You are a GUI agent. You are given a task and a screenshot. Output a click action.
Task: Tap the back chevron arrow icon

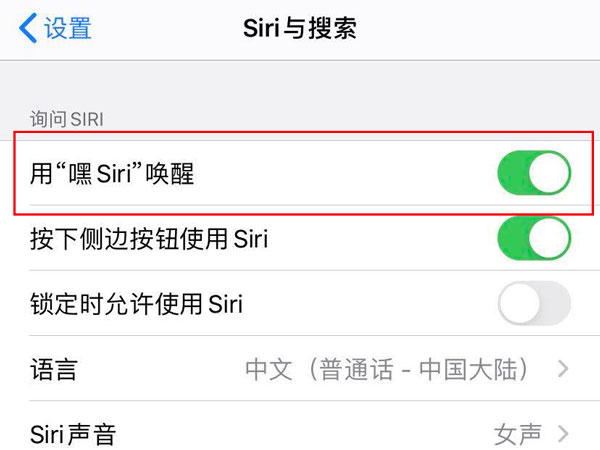point(27,28)
